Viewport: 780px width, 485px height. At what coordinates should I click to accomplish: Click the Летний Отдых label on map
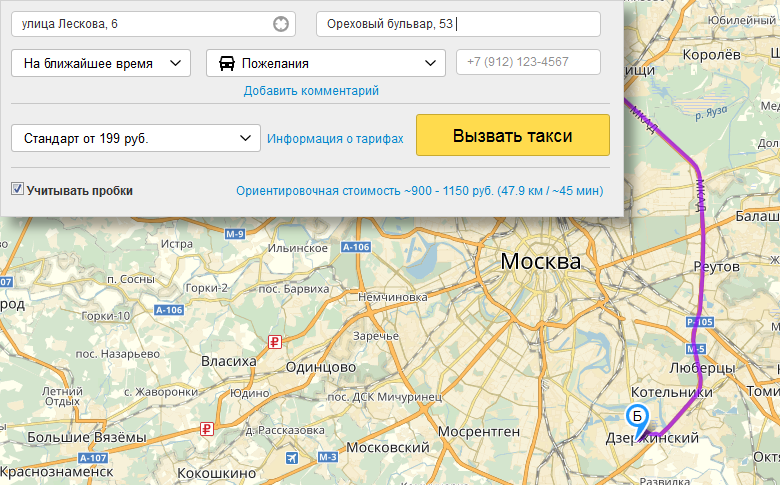click(62, 396)
